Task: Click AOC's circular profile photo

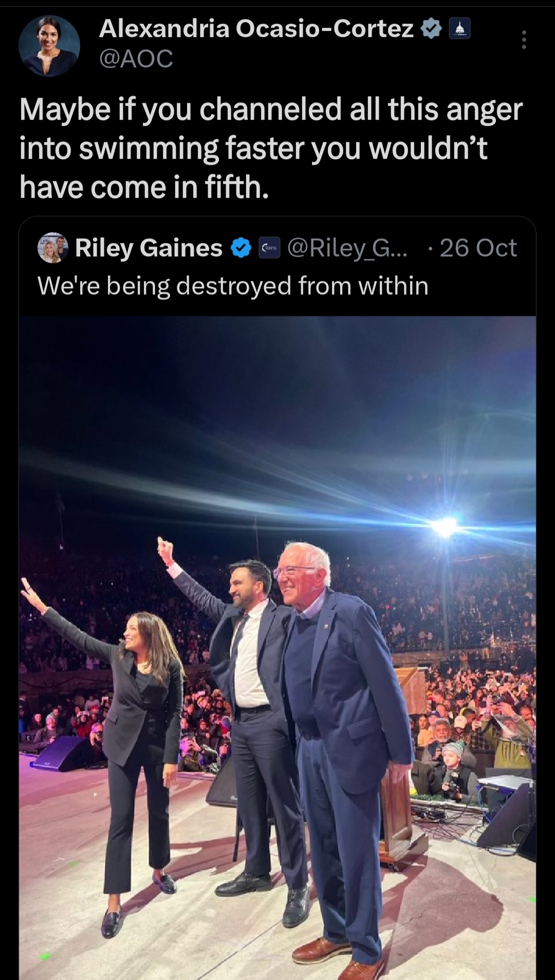Action: click(48, 47)
